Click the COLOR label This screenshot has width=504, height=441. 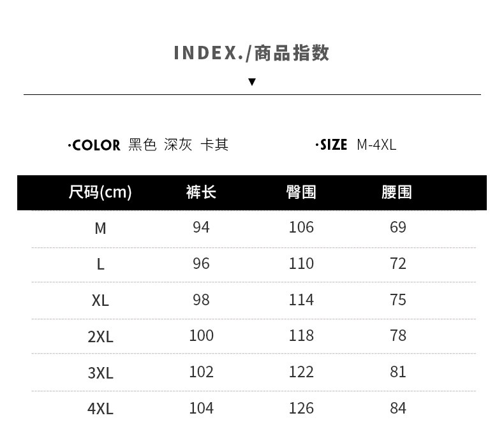pos(96,145)
